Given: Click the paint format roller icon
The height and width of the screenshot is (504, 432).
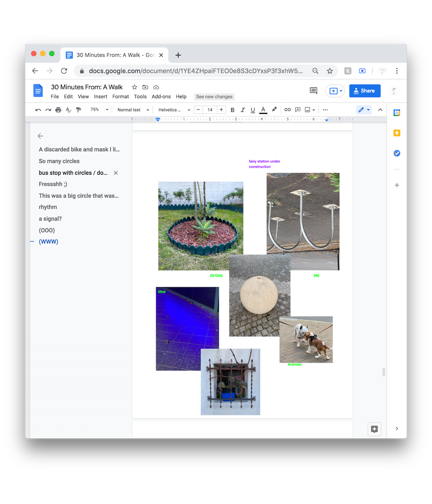Looking at the screenshot, I should pyautogui.click(x=79, y=110).
